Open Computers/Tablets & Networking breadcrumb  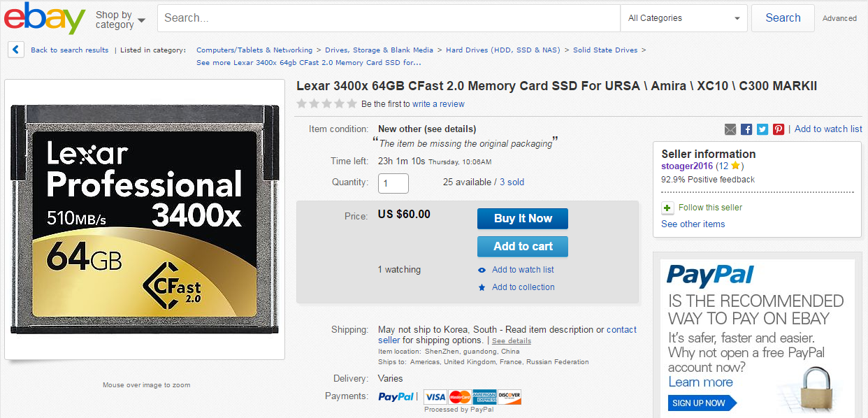point(254,50)
